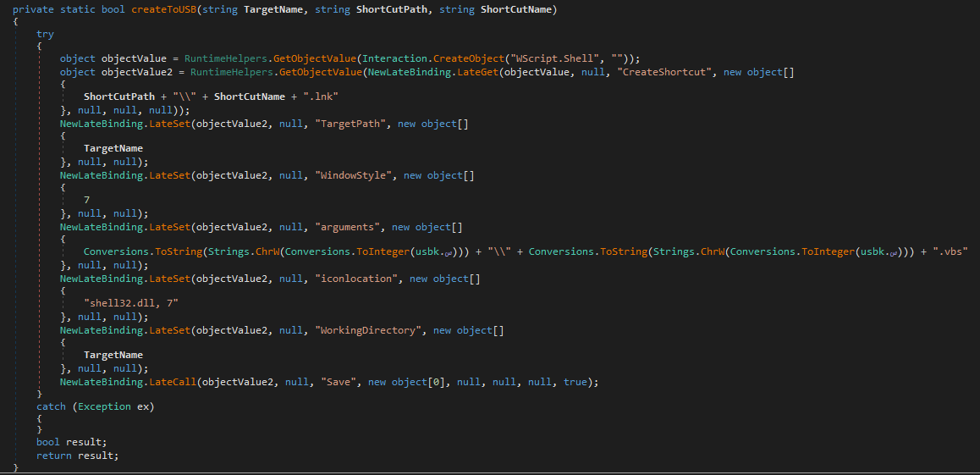The height and width of the screenshot is (475, 980).
Task: Select the Interaction class name
Action: pyautogui.click(x=394, y=58)
